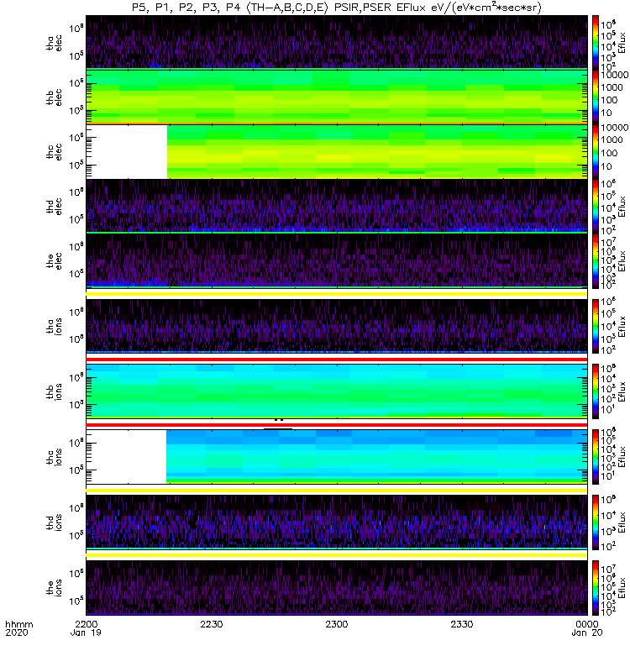
Task: Pick the color bar beside the ions panel
Action: (596, 587)
